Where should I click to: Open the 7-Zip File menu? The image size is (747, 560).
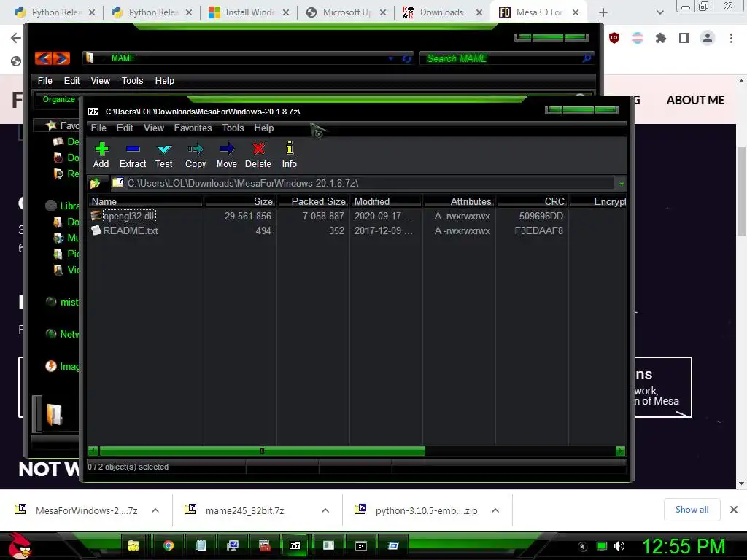tap(98, 128)
